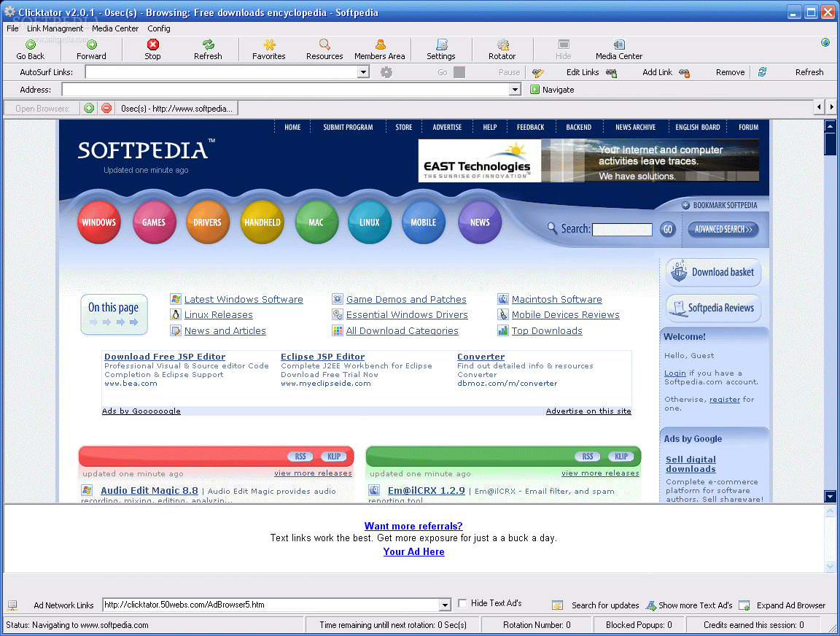Click Show more Text Ad's icon

point(651,605)
